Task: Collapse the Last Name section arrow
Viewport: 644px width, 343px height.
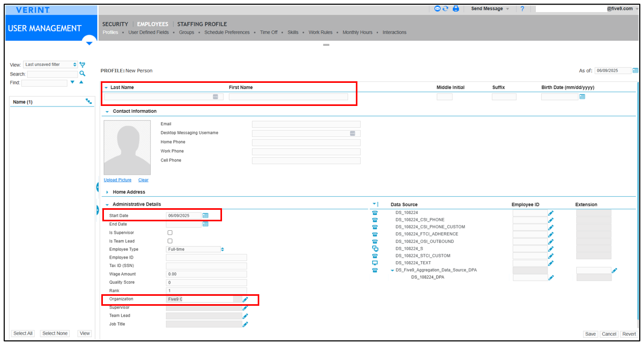Action: pos(106,88)
